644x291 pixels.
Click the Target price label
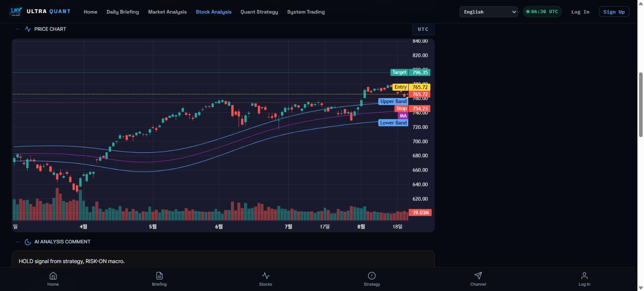click(x=399, y=72)
